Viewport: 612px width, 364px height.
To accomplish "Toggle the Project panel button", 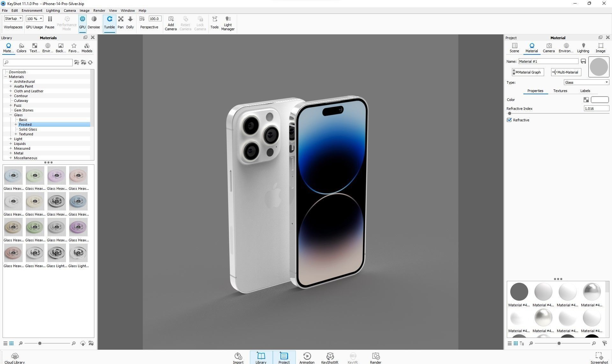I will [284, 358].
